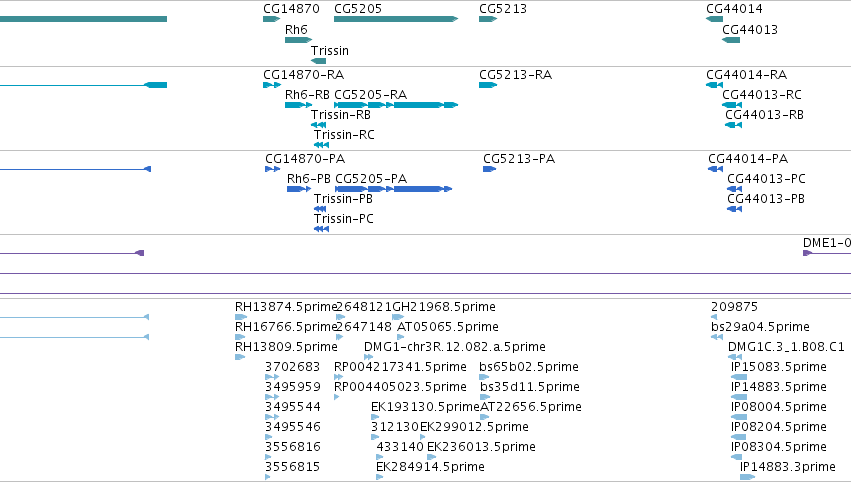Click the 433140 feature label
The height and width of the screenshot is (482, 851).
(x=400, y=448)
